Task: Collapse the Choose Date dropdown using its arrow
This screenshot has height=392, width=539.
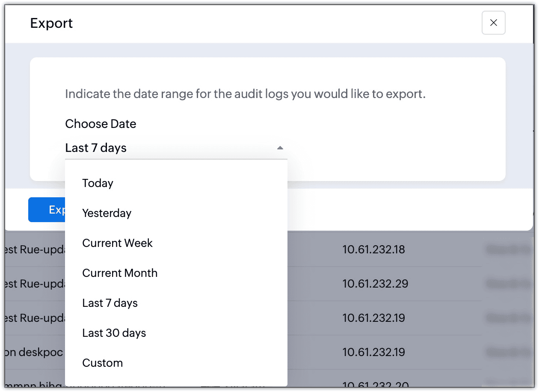Action: pos(280,148)
